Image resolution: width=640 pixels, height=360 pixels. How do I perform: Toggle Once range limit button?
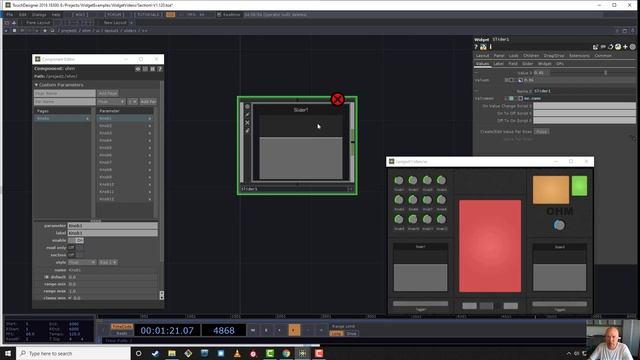coord(351,333)
